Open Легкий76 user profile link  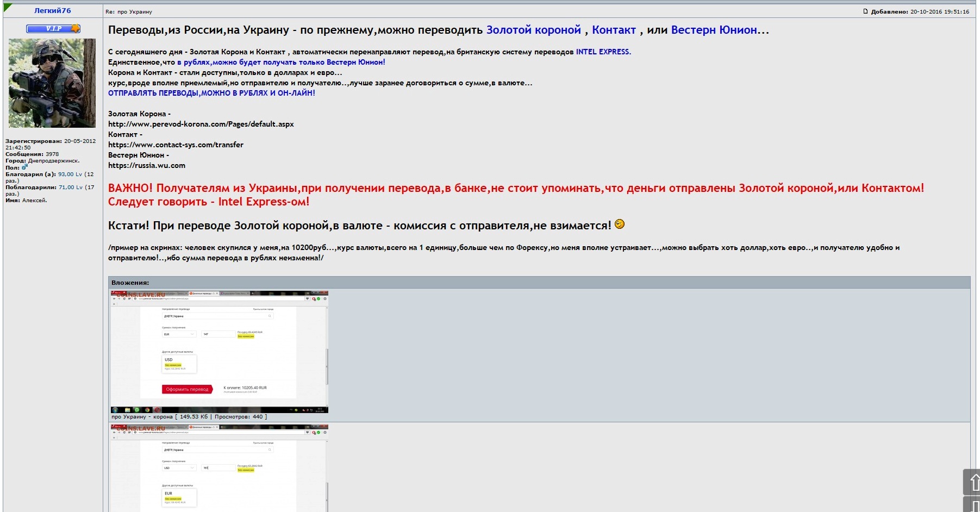click(52, 10)
